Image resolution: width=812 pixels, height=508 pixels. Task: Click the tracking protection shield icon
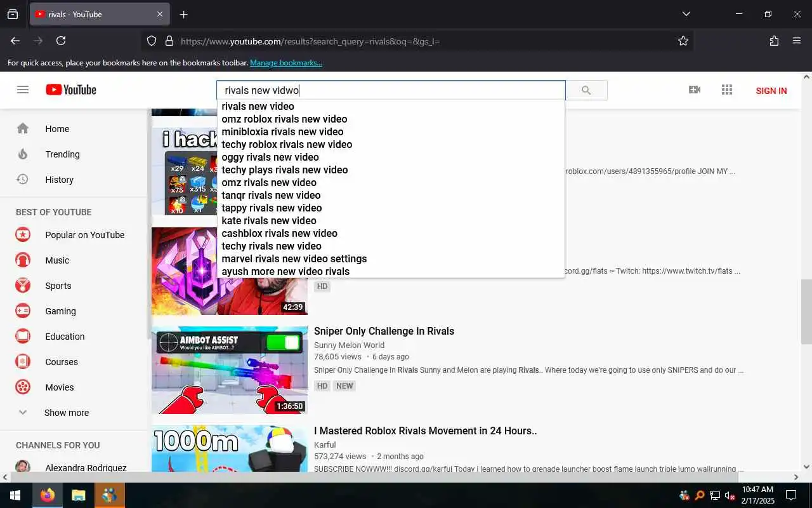click(x=152, y=41)
